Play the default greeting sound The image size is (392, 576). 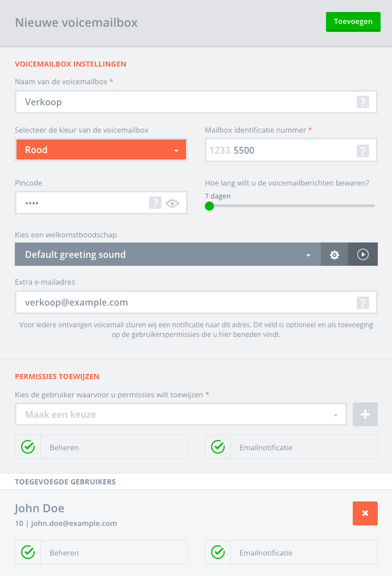coord(363,255)
